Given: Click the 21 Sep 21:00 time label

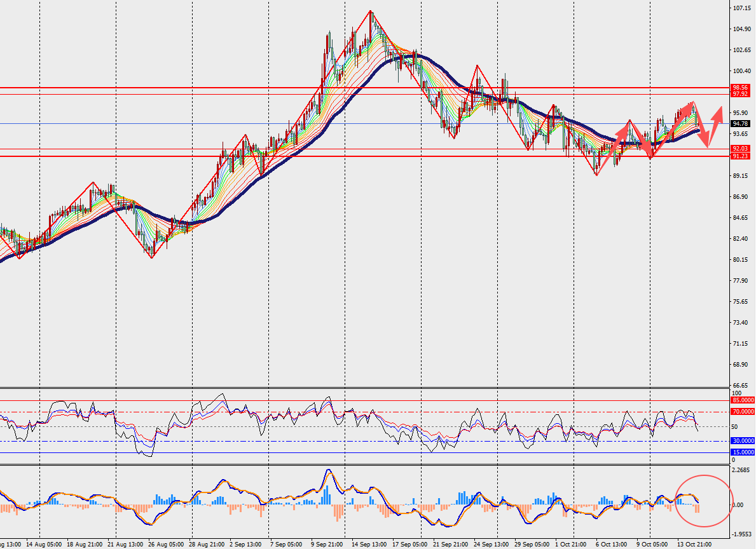Looking at the screenshot, I should pyautogui.click(x=451, y=545).
